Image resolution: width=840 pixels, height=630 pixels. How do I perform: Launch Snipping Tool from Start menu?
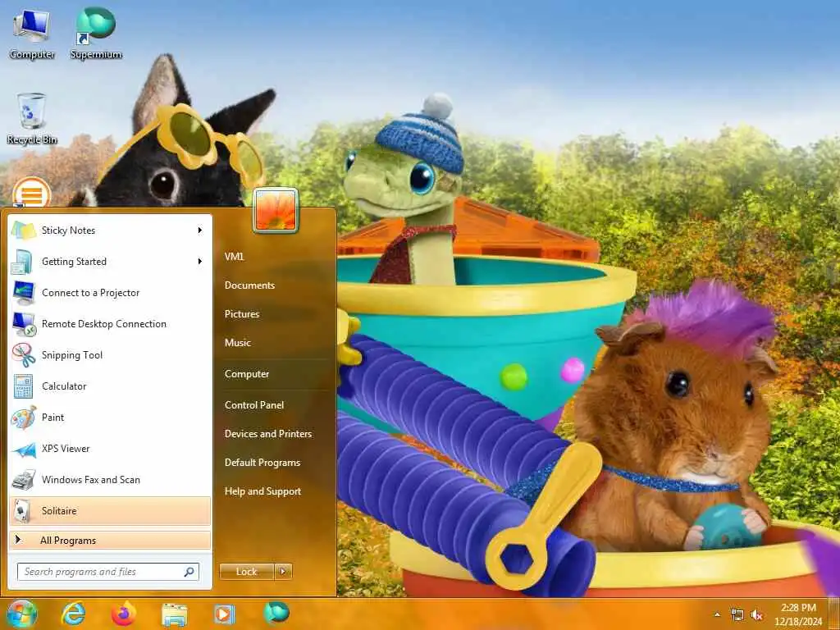point(111,354)
